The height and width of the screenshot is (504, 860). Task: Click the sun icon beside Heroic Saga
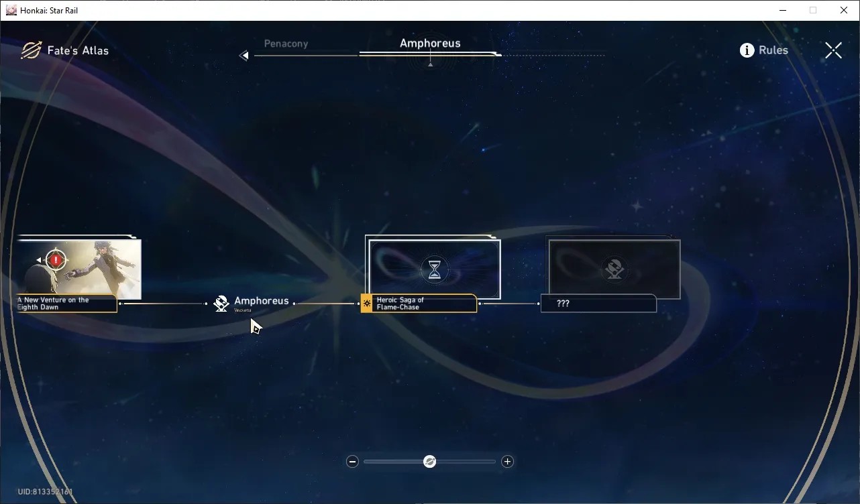pyautogui.click(x=367, y=304)
